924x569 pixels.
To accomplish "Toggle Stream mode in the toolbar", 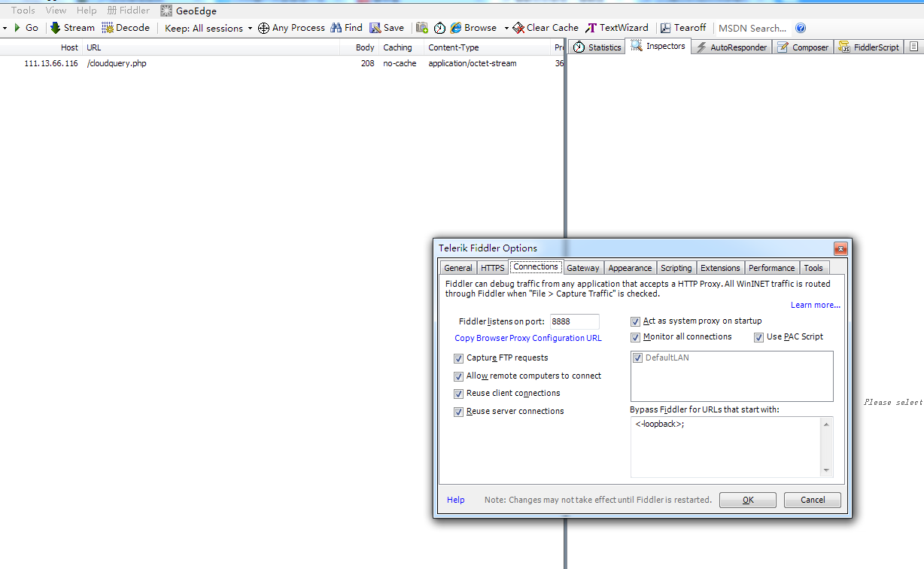I will 72,28.
